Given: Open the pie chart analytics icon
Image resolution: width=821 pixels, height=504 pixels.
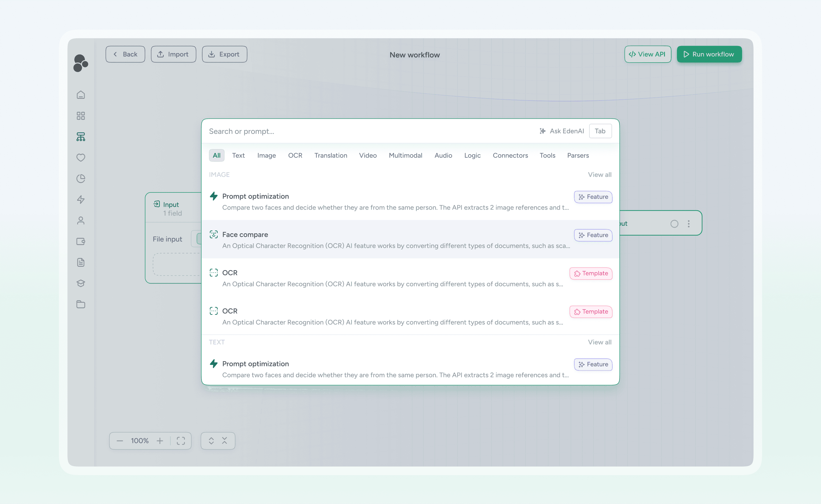Looking at the screenshot, I should tap(81, 179).
